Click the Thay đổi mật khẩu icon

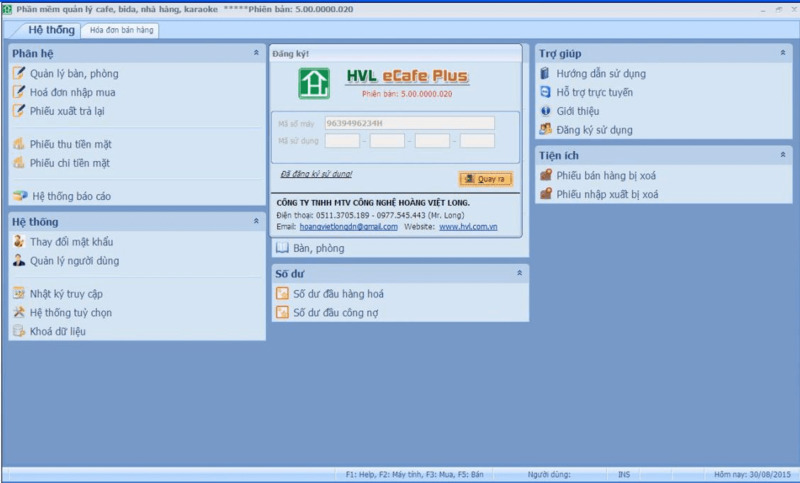point(19,241)
